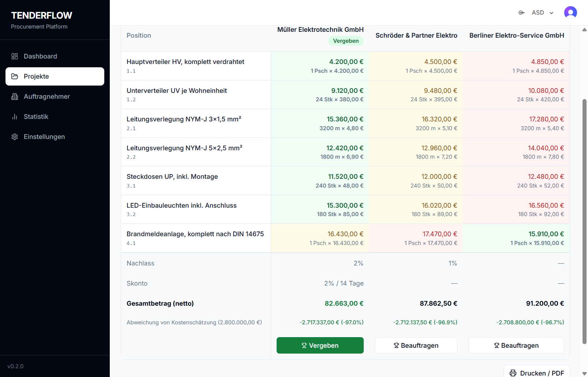Click the user avatar icon
Viewport: 588px width, 377px height.
(x=570, y=13)
